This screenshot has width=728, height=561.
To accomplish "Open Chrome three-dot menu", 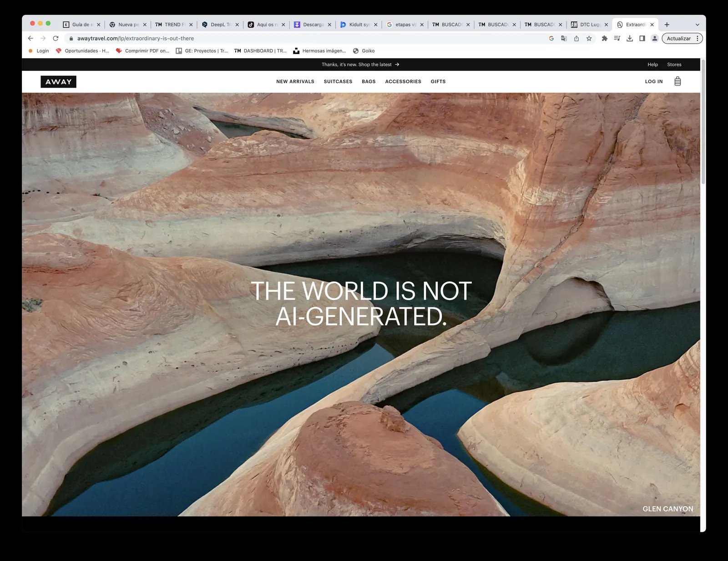I will pos(697,38).
